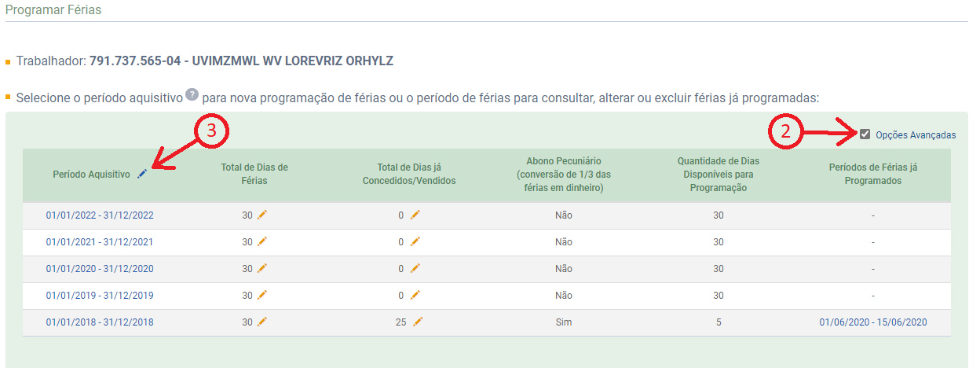Edit the 25 granted days for 2018

pyautogui.click(x=418, y=322)
